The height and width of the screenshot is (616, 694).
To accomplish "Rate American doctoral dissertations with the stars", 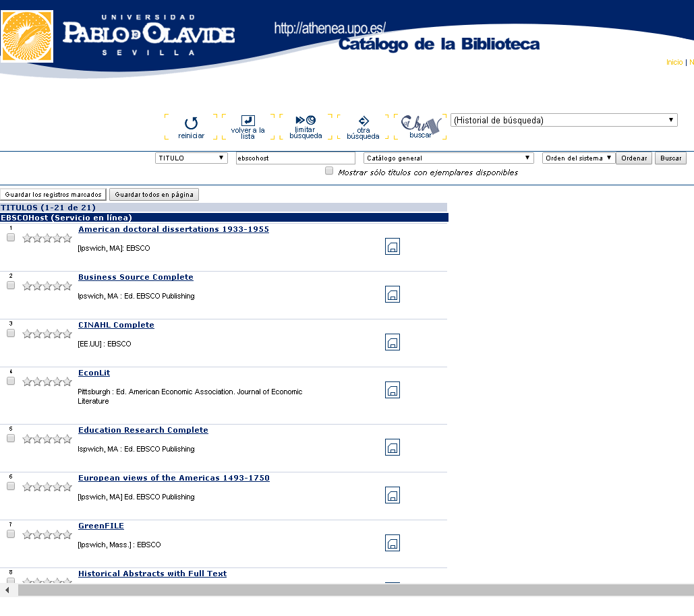I will click(47, 239).
